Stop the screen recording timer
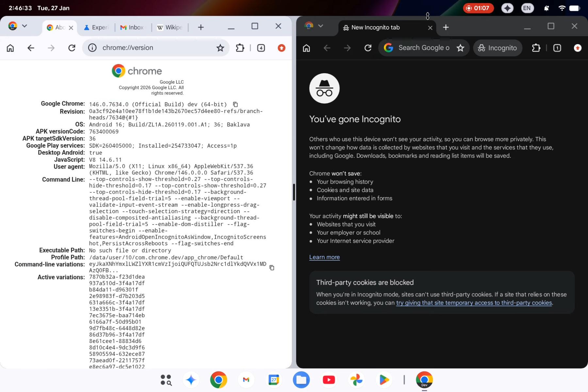 click(x=478, y=8)
